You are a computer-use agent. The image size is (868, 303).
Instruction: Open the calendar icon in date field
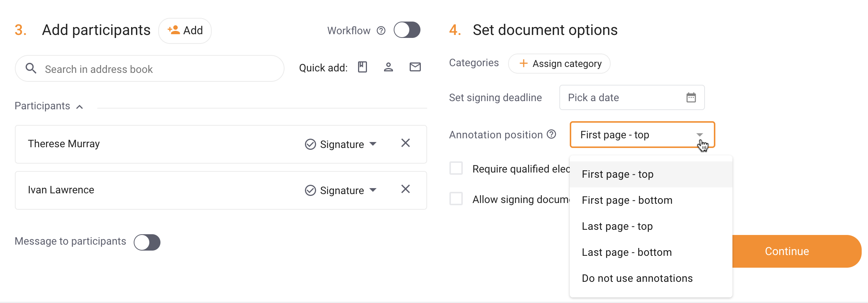(x=691, y=98)
